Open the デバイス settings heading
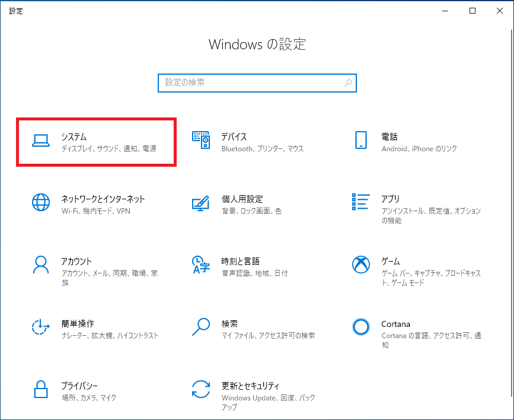The height and width of the screenshot is (420, 514). (234, 137)
